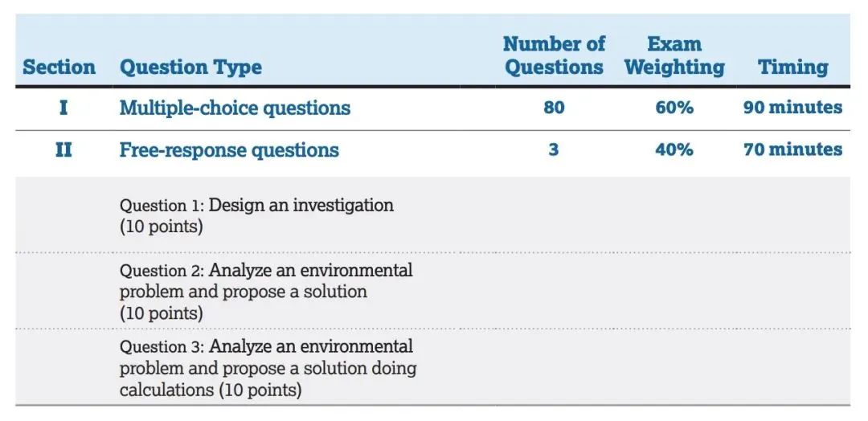Image resolution: width=868 pixels, height=421 pixels.
Task: Select the Free-response questions row label
Action: tap(229, 150)
